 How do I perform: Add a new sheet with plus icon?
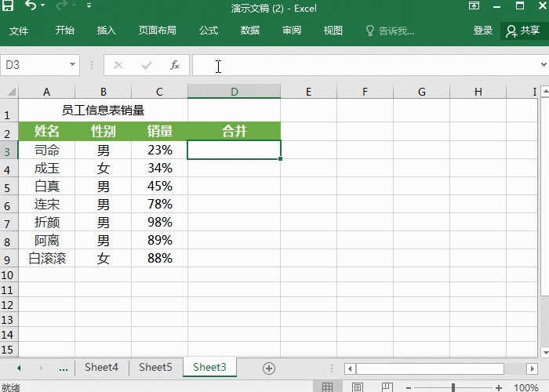(x=269, y=368)
